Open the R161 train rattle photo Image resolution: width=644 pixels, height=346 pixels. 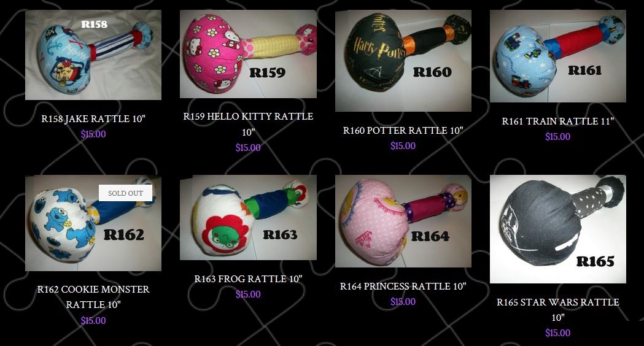558,56
